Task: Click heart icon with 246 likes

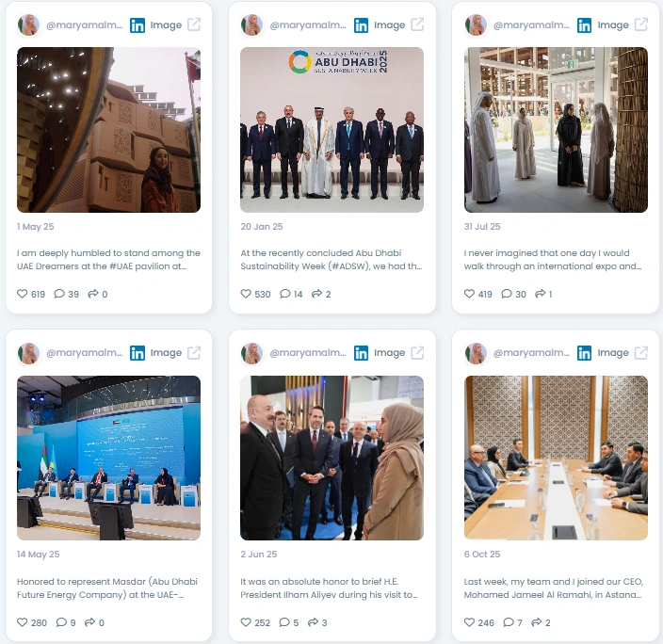Action: 469,622
